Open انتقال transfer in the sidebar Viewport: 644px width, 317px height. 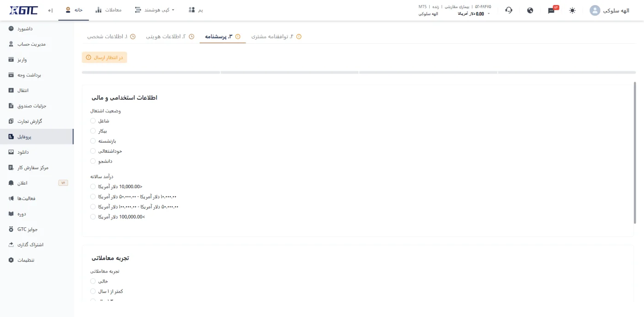click(37, 90)
